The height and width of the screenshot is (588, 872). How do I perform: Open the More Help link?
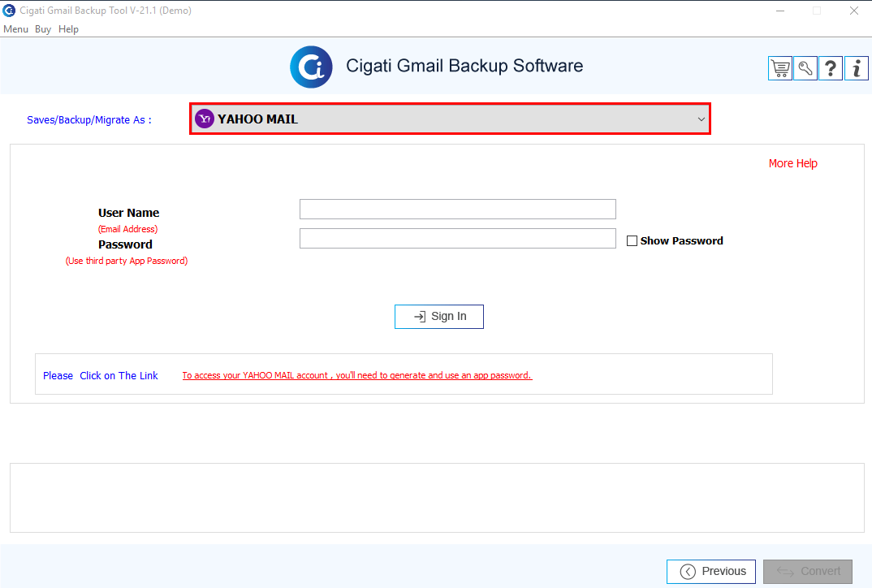[x=793, y=163]
